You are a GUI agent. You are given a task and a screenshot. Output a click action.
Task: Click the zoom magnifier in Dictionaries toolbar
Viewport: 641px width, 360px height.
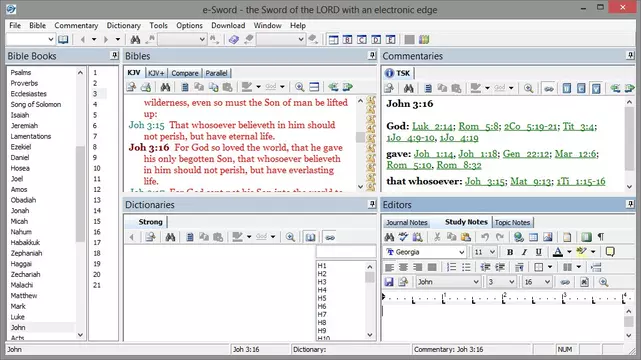coord(290,237)
